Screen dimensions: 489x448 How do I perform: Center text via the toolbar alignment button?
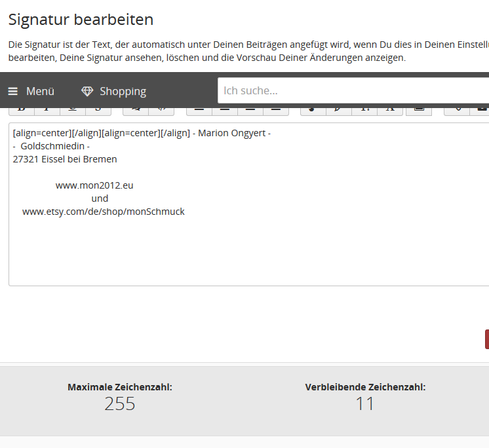225,109
